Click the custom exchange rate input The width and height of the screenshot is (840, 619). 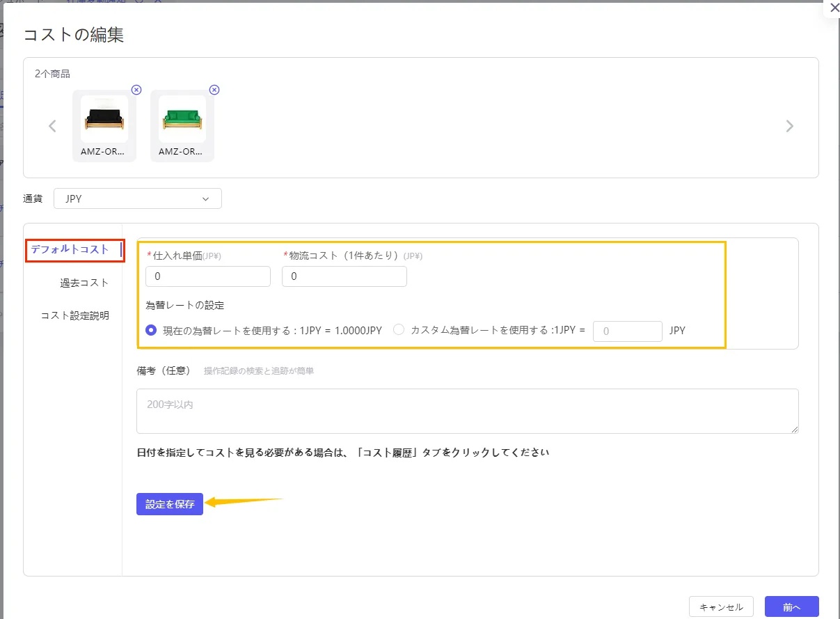(x=628, y=331)
